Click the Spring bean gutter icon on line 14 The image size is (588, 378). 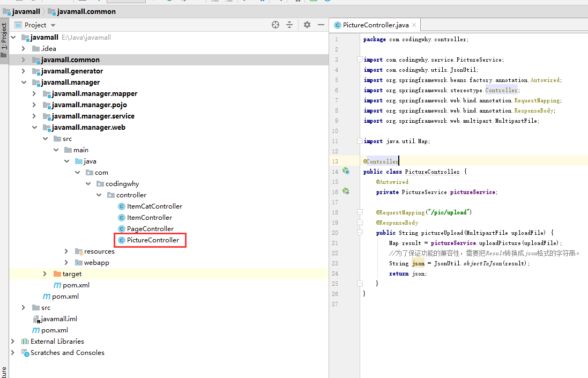click(x=346, y=172)
